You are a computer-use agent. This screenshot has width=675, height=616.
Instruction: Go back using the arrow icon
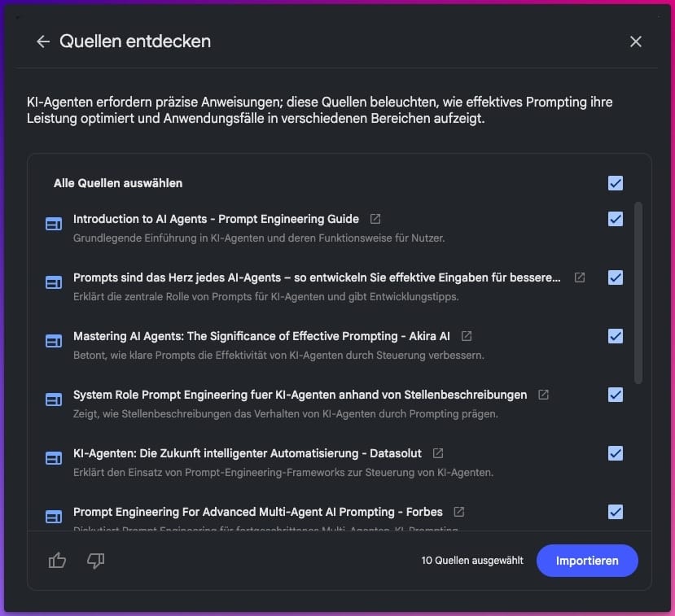(43, 42)
